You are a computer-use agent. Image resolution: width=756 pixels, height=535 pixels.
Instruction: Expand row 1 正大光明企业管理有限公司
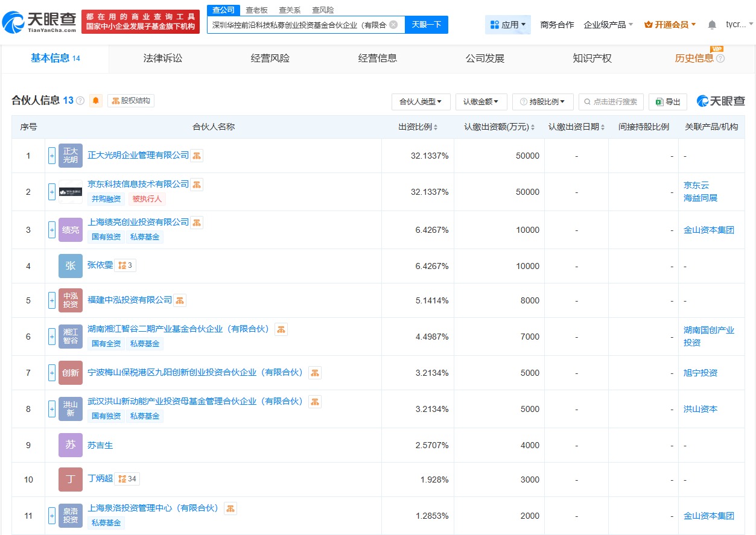(52, 156)
